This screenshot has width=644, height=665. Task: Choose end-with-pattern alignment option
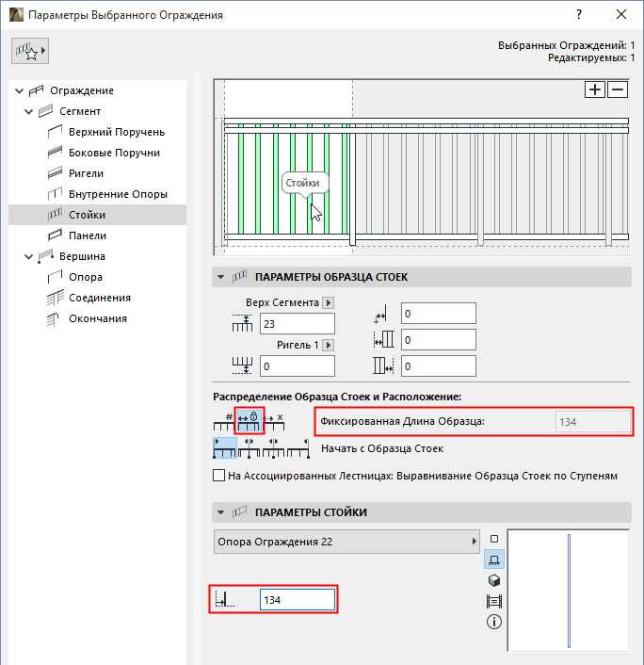[x=298, y=448]
